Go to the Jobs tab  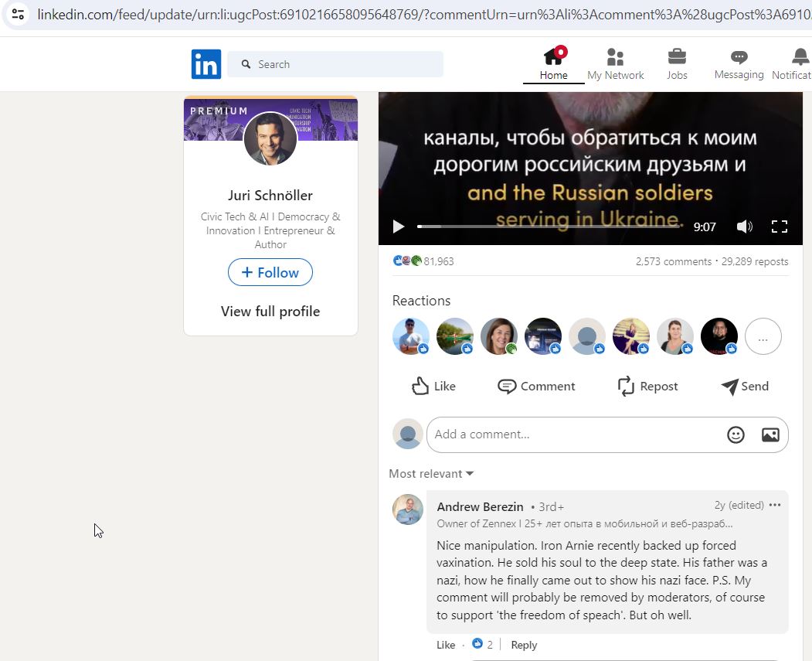point(677,63)
